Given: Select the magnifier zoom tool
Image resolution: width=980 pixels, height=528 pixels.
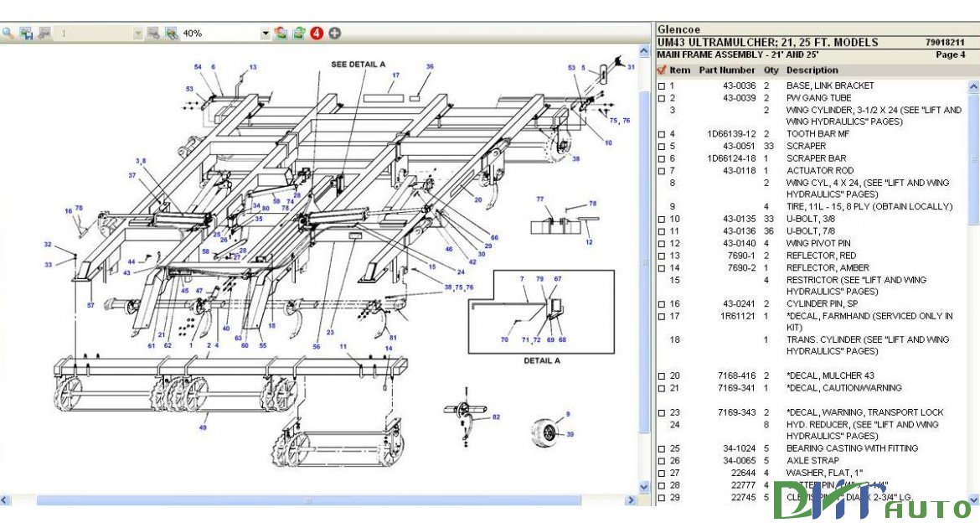Looking at the screenshot, I should click(8, 34).
